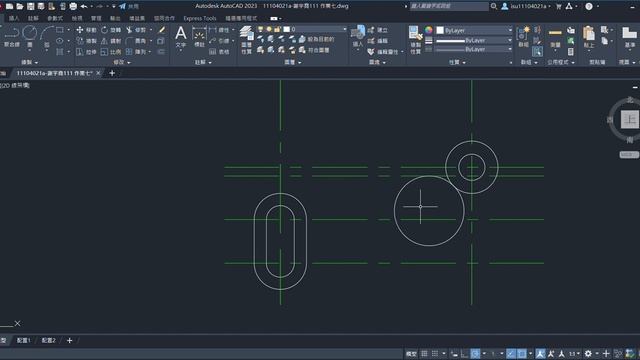640x360 pixels.
Task: Click the color wheel object color icon
Action: click(429, 30)
